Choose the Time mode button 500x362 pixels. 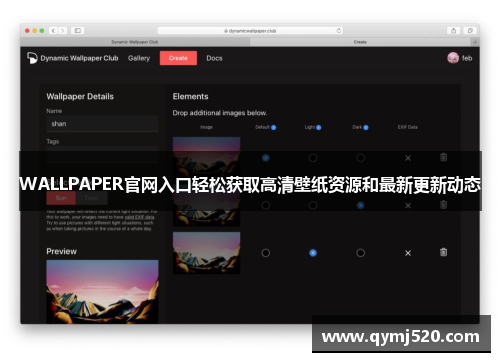(92, 198)
